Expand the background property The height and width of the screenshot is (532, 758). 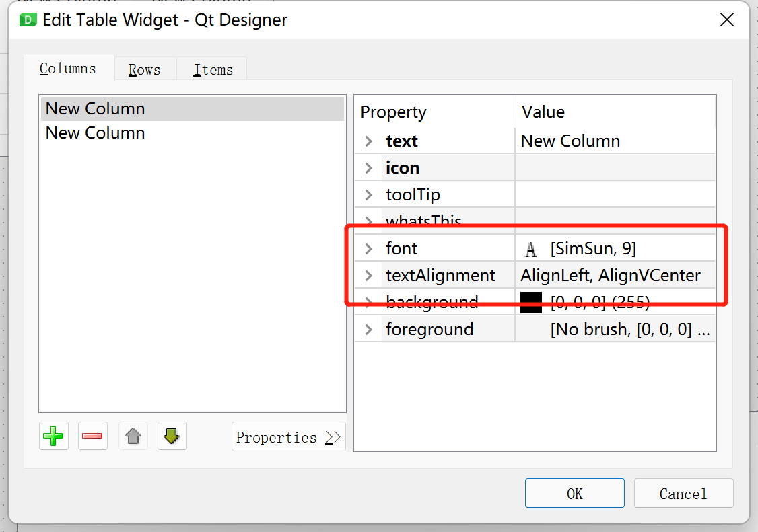click(x=368, y=302)
